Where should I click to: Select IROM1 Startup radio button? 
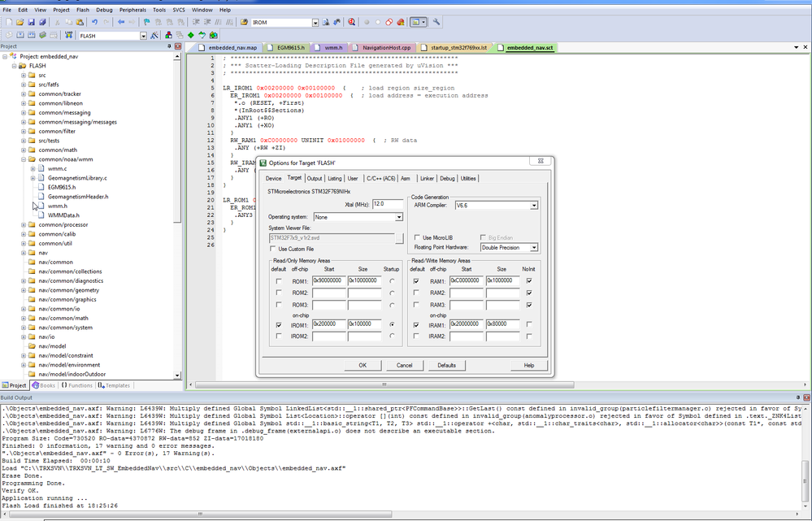coord(392,325)
